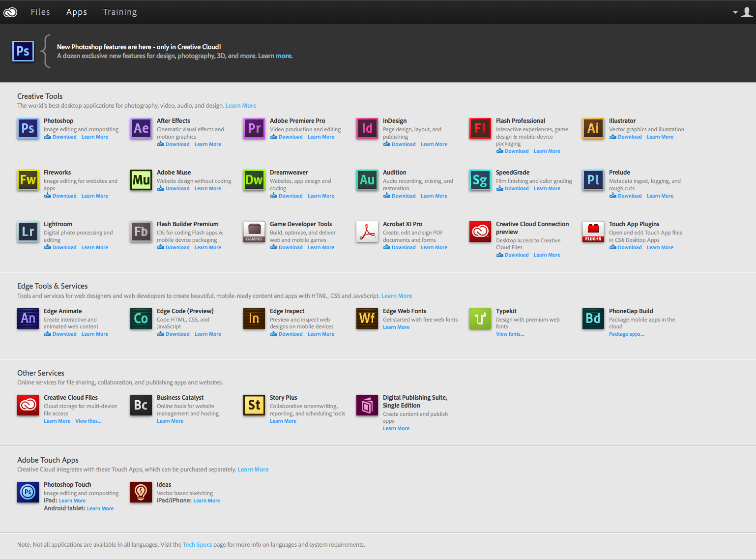
Task: Click the PhoneGap Build icon
Action: [593, 319]
